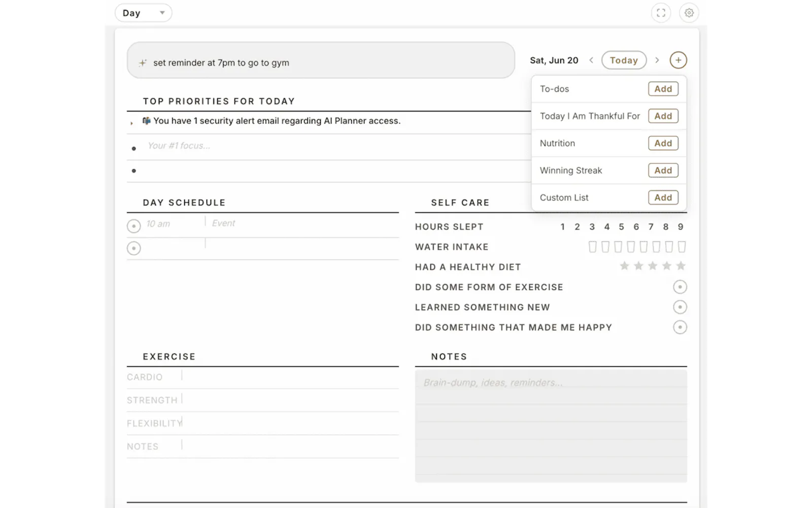Screen dimensions: 812x508
Task: Check off the 10 am schedule circle
Action: (x=133, y=226)
